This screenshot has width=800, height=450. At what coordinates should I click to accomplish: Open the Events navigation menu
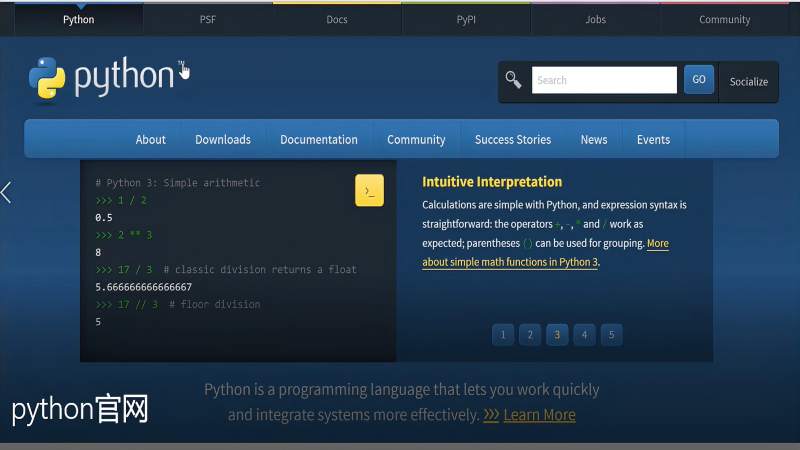point(653,139)
